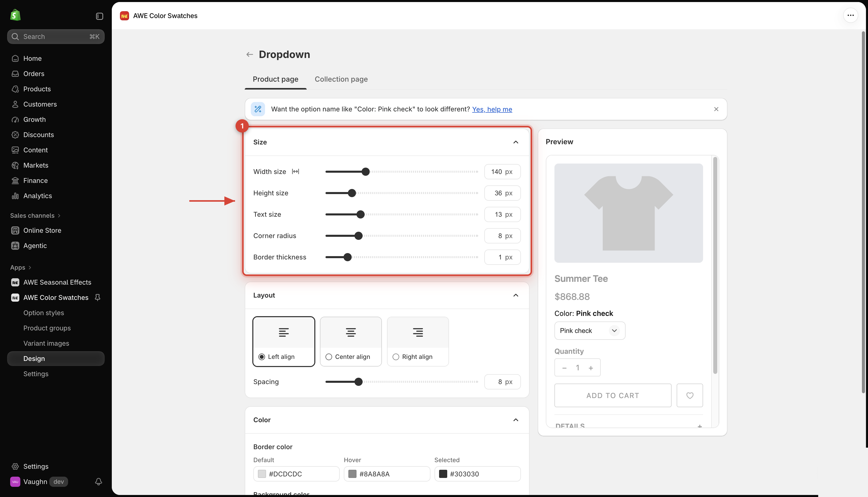Image resolution: width=868 pixels, height=497 pixels.
Task: Dismiss the option name help banner
Action: pos(716,109)
